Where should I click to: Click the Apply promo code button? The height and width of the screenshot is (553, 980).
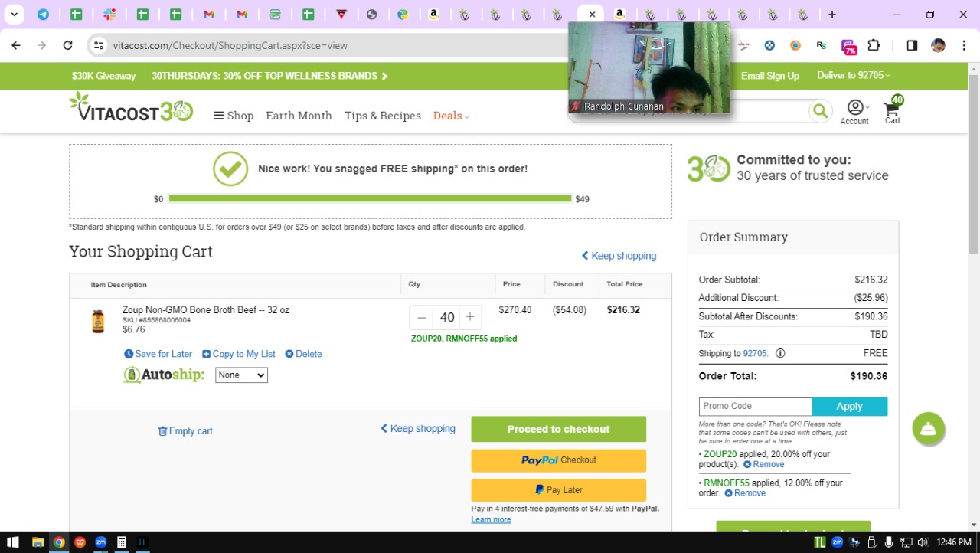850,406
